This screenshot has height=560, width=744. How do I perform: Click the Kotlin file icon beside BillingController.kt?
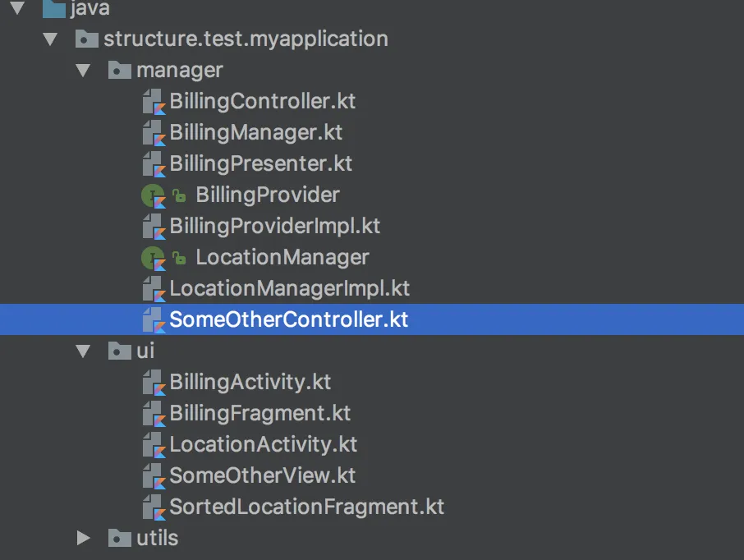pyautogui.click(x=153, y=101)
